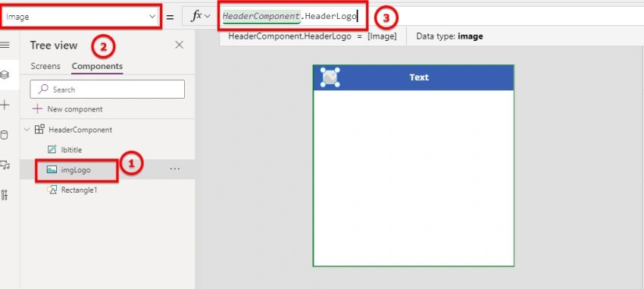Screen dimensions: 644x289
Task: Click the logo image placeholder on canvas
Action: coord(330,77)
